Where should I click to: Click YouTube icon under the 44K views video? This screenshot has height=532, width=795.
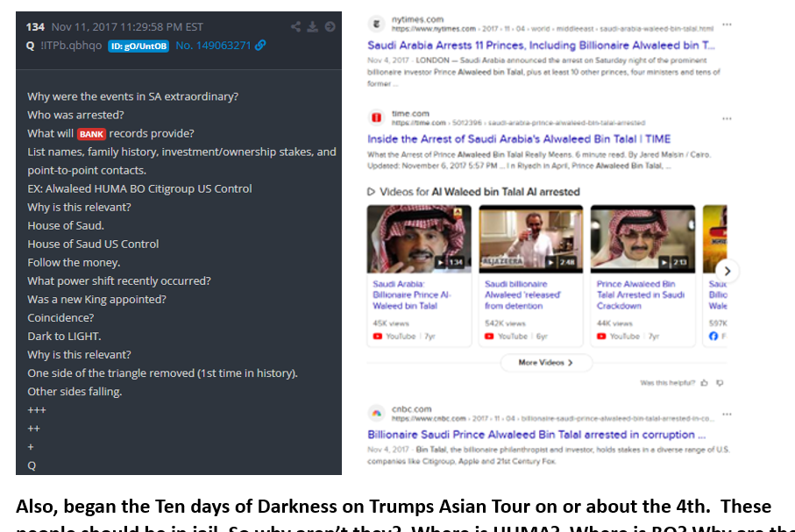tap(601, 337)
